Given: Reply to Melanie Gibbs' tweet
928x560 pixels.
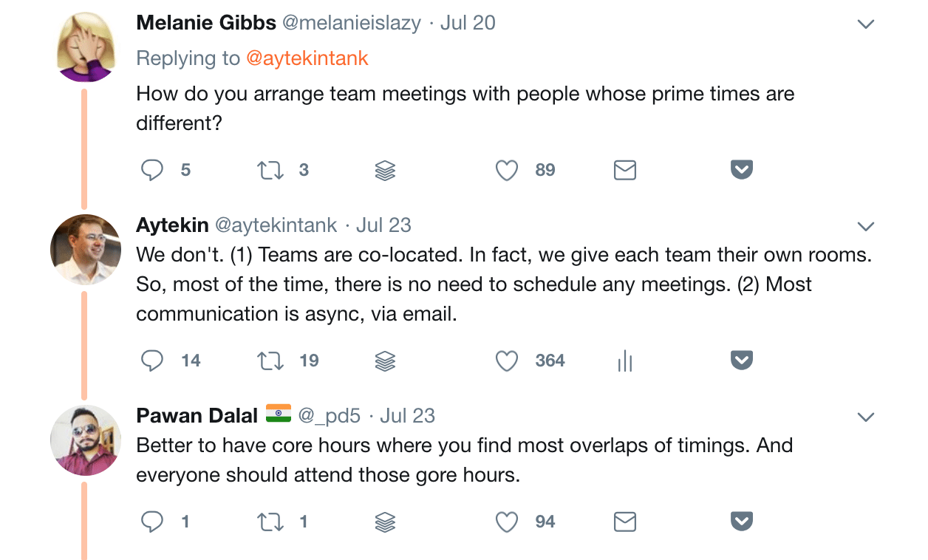Looking at the screenshot, I should [152, 171].
